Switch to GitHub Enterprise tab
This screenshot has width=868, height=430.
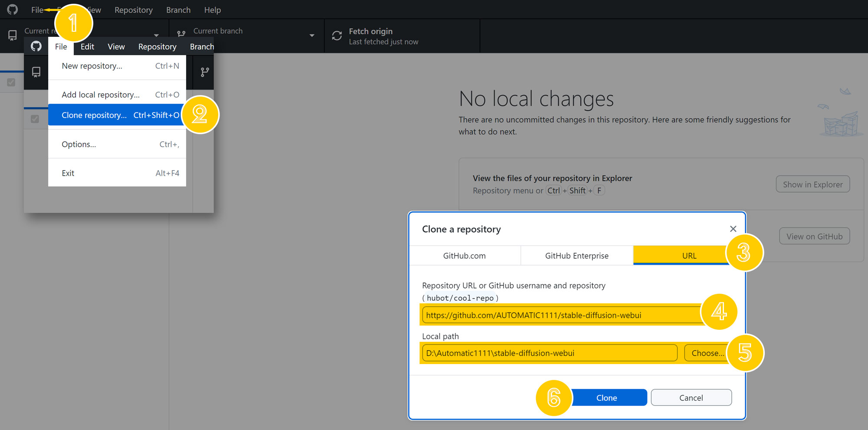[x=577, y=256]
